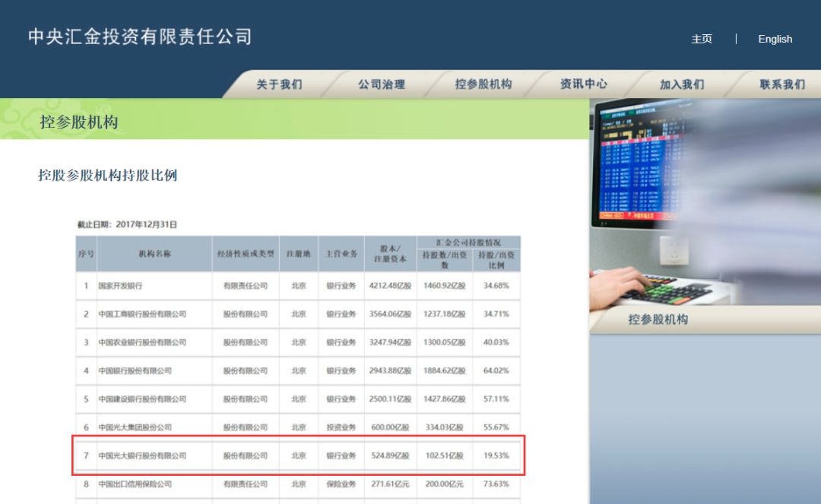Click the 600.00亿股 capital cell
Viewport: 821px width, 504px height.
click(390, 427)
